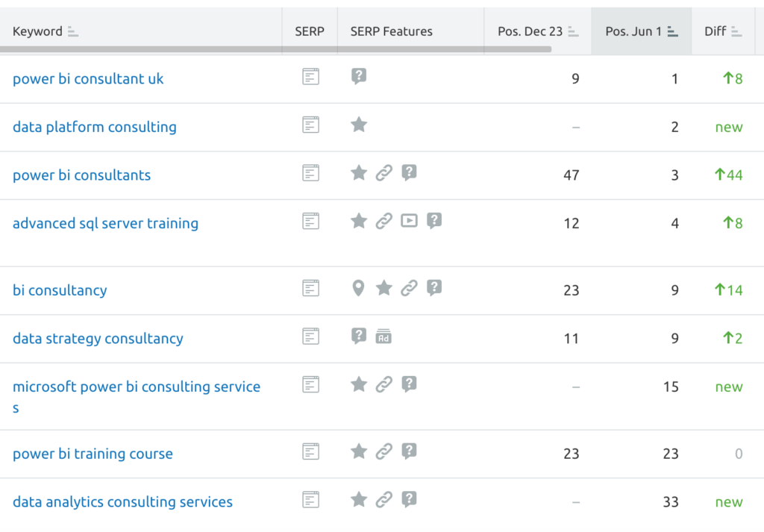Viewport: 764px width, 532px height.
Task: Click the SERP Features column header
Action: tap(391, 31)
